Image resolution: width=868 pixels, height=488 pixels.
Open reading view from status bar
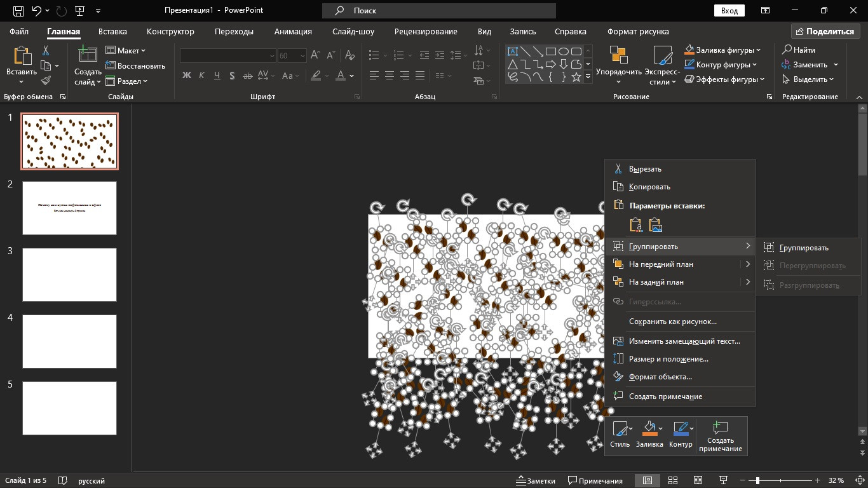click(x=698, y=480)
